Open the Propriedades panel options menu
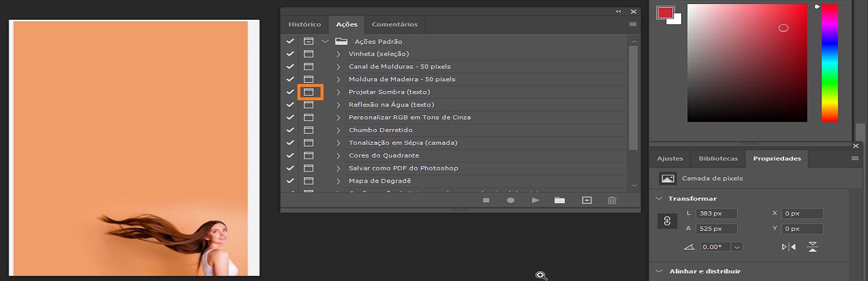The height and width of the screenshot is (281, 868). 855,158
